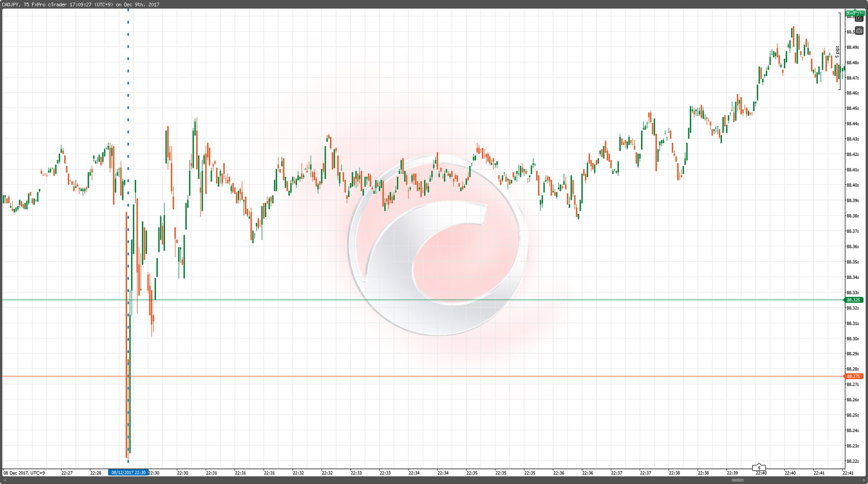Click the scrollbar right arrow

point(863,480)
